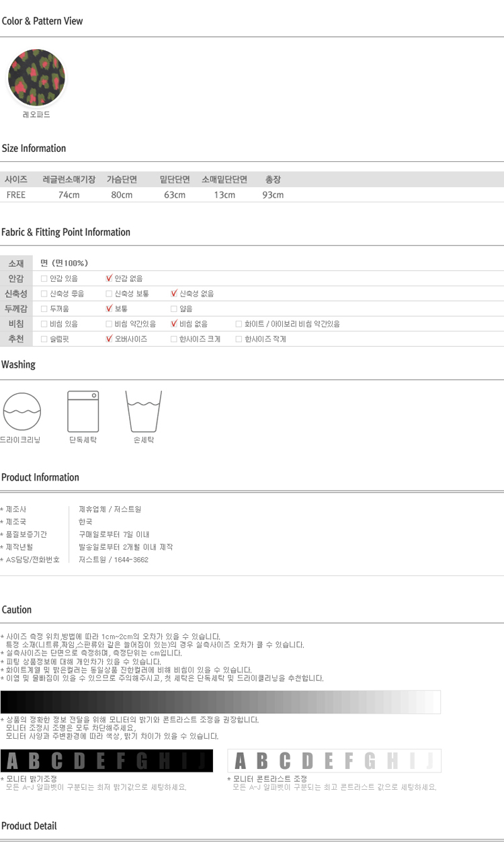Click the FREE size row
The height and width of the screenshot is (849, 504).
(16, 195)
